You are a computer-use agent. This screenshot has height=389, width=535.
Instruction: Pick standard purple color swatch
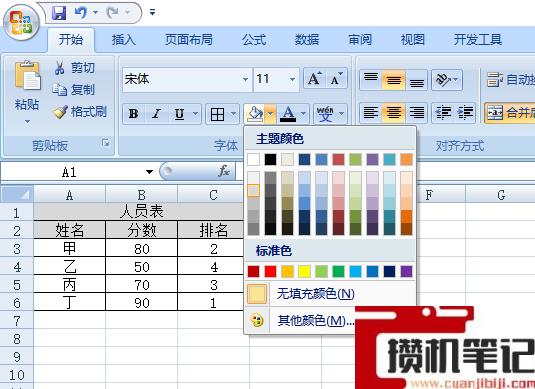click(x=406, y=272)
